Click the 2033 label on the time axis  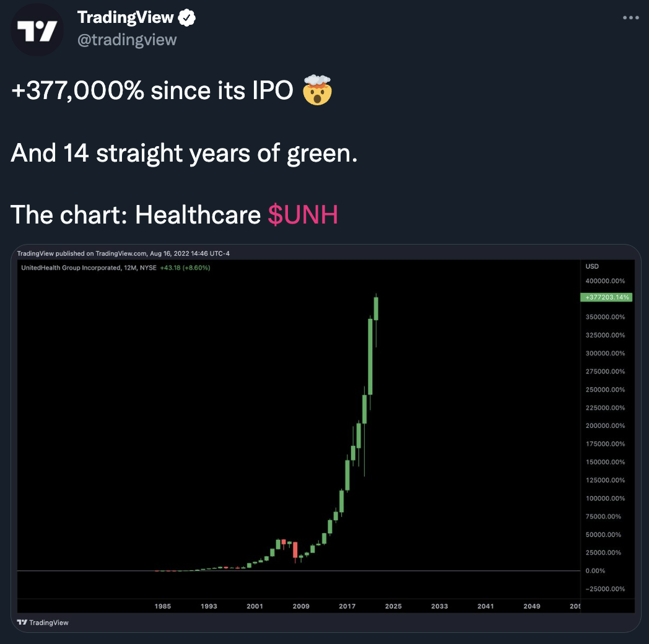click(439, 606)
